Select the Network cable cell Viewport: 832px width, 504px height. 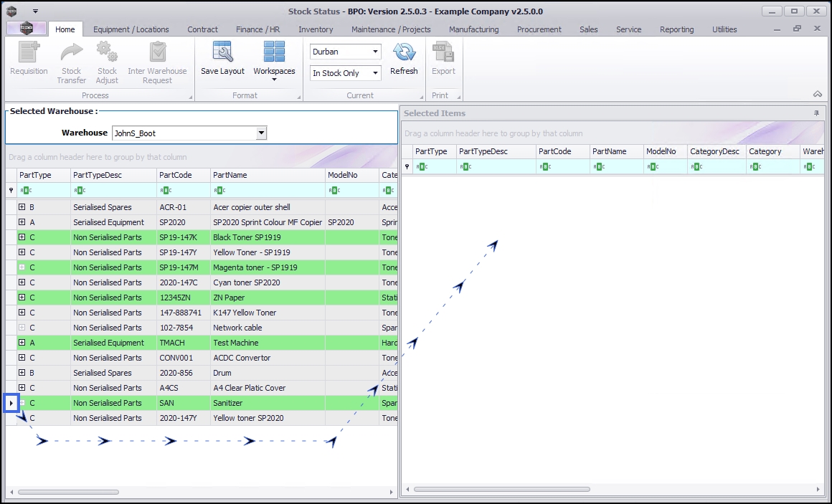(x=268, y=328)
